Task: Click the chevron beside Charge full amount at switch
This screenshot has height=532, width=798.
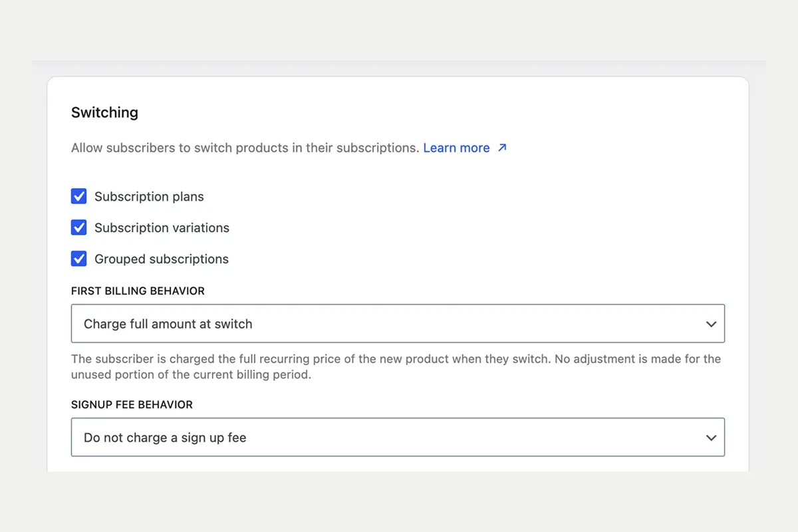Action: coord(711,325)
